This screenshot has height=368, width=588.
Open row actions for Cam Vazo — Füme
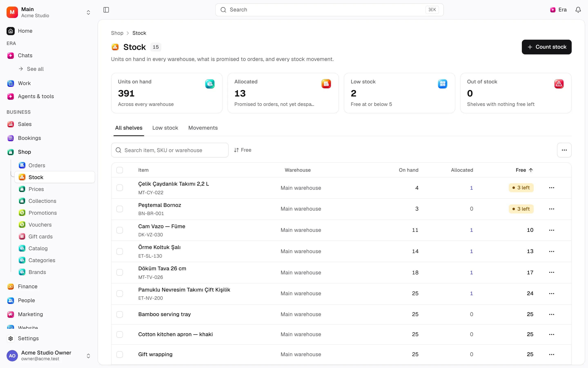click(551, 230)
